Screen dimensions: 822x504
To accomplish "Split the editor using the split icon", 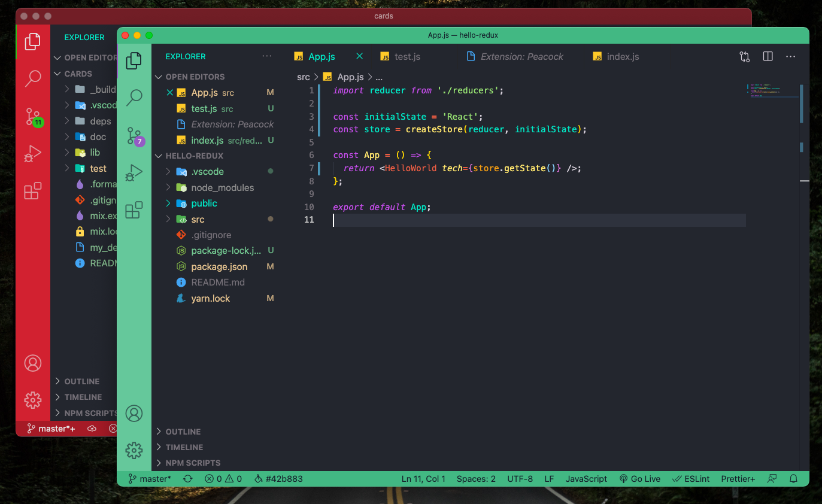I will (x=768, y=56).
